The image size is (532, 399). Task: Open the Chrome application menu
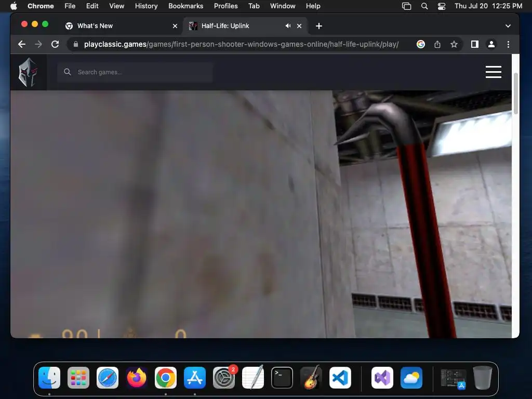click(x=41, y=6)
